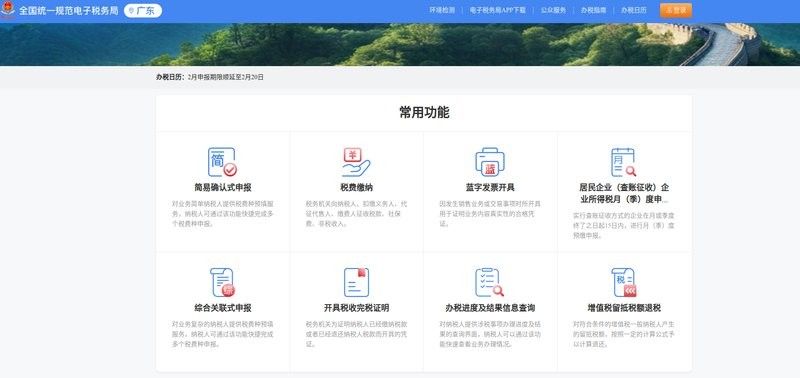
Task: Open the 开具税收完税证明 title link
Action: click(356, 308)
